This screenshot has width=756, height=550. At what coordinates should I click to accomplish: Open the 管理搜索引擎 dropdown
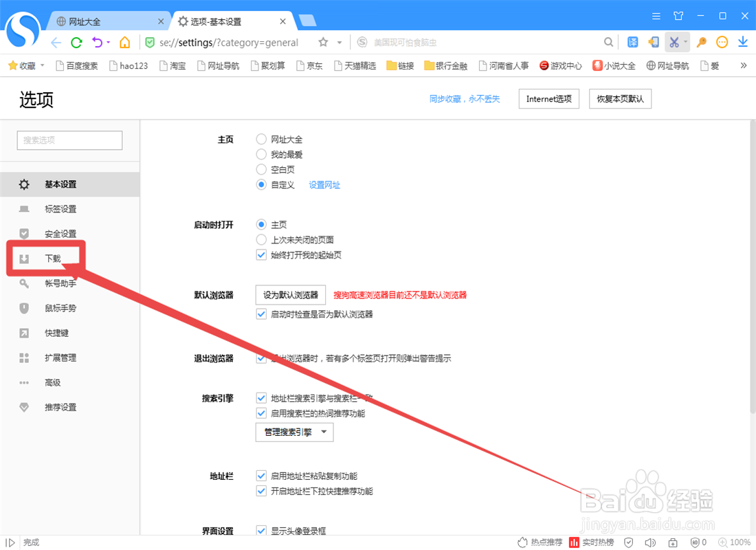(x=294, y=432)
